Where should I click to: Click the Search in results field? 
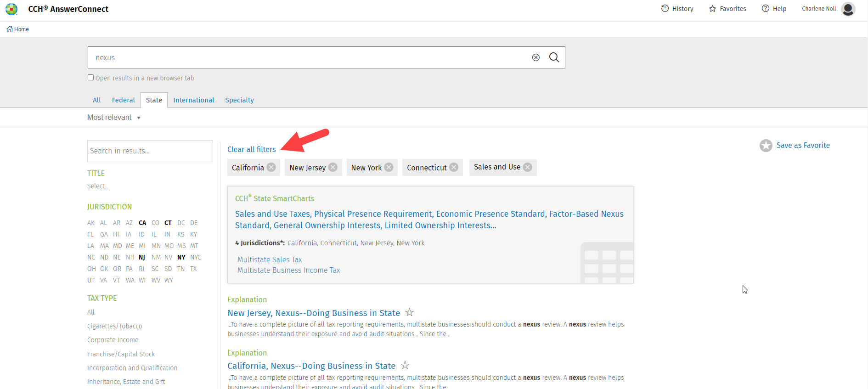coord(150,151)
